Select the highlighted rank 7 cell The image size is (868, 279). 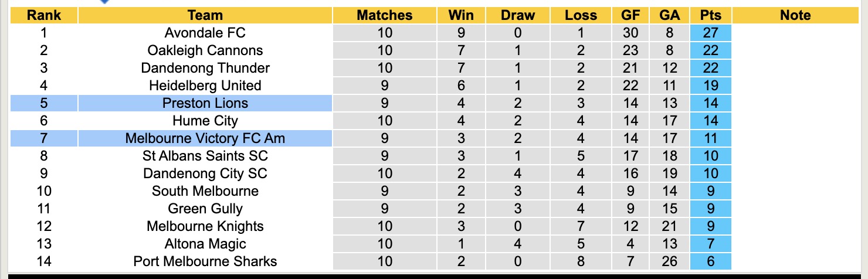click(44, 138)
